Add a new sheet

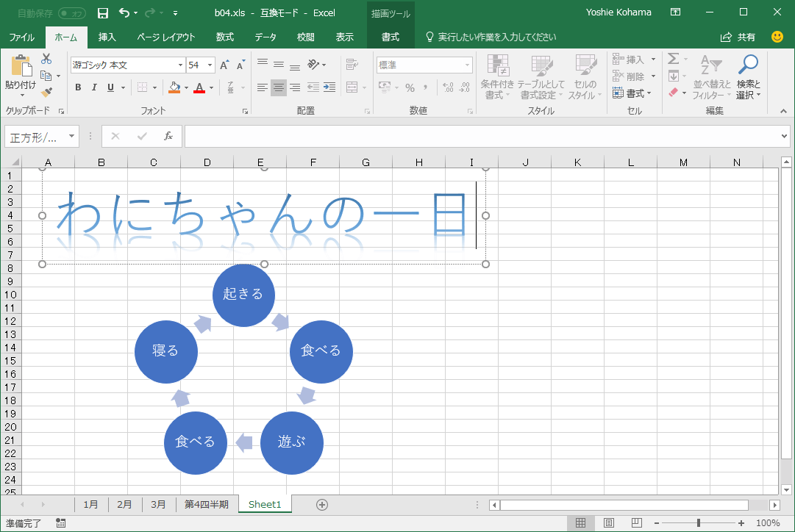click(322, 504)
